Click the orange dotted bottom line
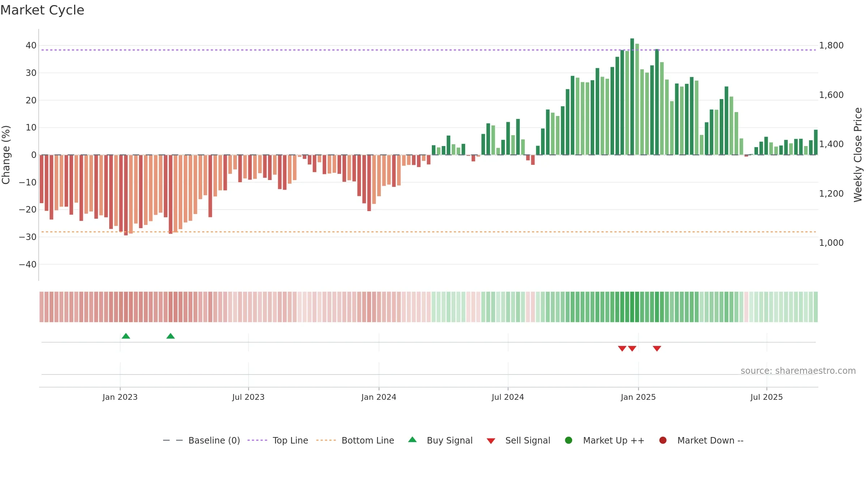 point(429,232)
